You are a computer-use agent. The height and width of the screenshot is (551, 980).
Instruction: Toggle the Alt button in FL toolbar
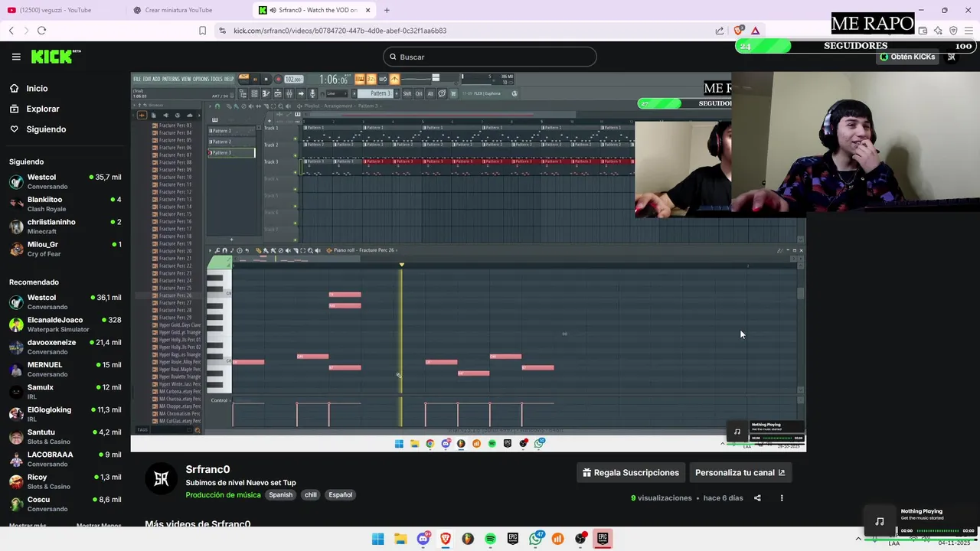click(x=430, y=93)
